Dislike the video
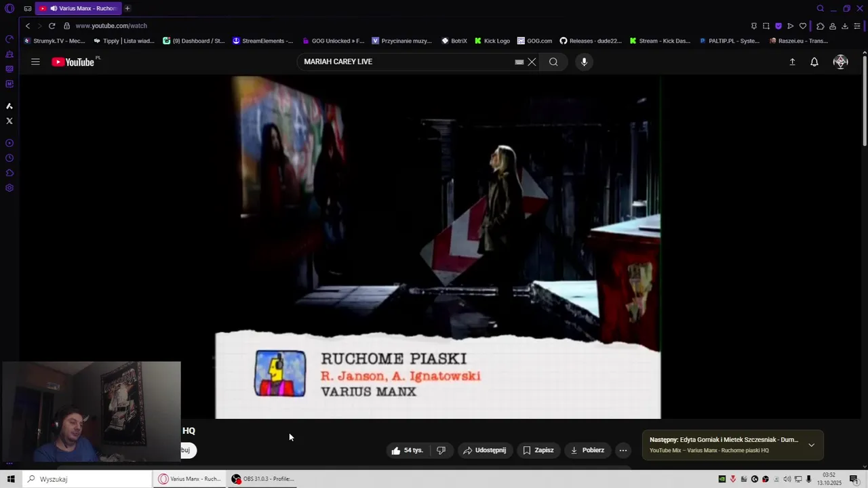868x488 pixels. pyautogui.click(x=441, y=450)
